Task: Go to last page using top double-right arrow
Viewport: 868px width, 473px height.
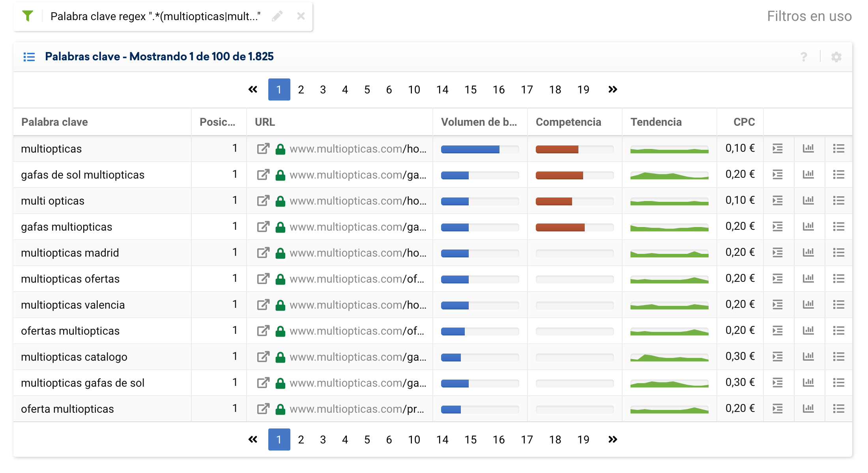Action: pos(613,89)
